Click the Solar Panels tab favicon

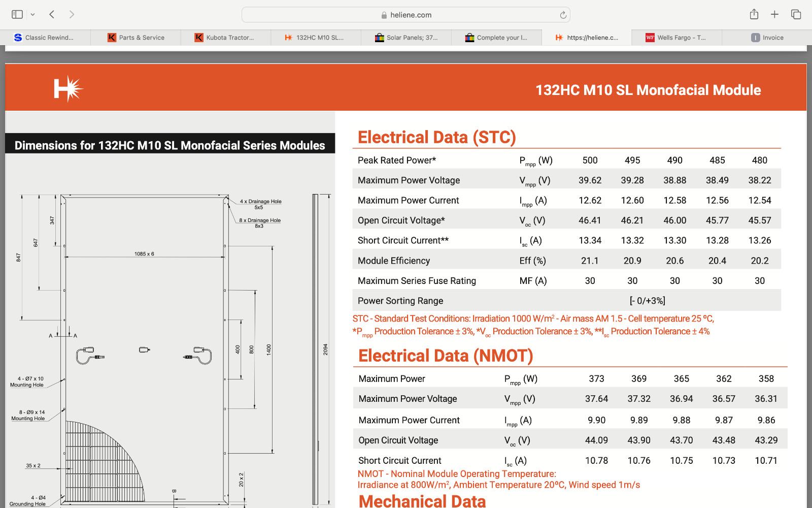point(380,38)
